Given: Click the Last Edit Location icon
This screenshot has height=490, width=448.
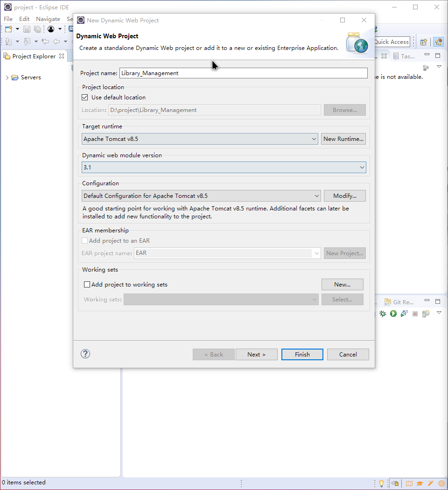Looking at the screenshot, I should (x=45, y=41).
